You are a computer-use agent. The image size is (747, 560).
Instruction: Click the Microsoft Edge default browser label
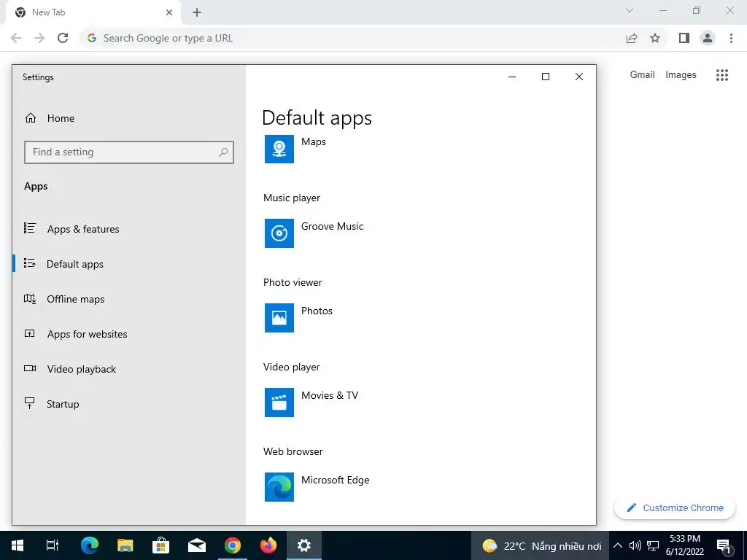pos(335,480)
